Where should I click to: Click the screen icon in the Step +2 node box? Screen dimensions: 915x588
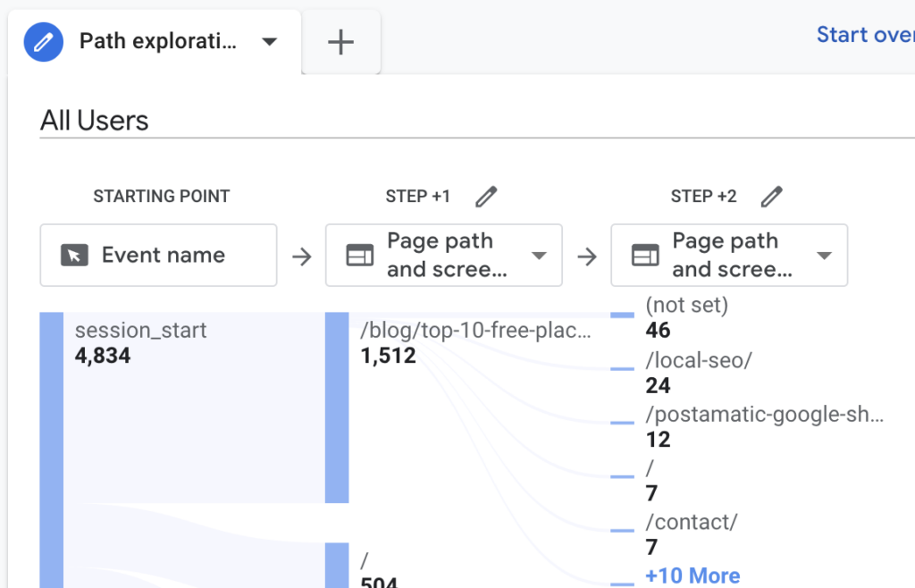click(646, 255)
